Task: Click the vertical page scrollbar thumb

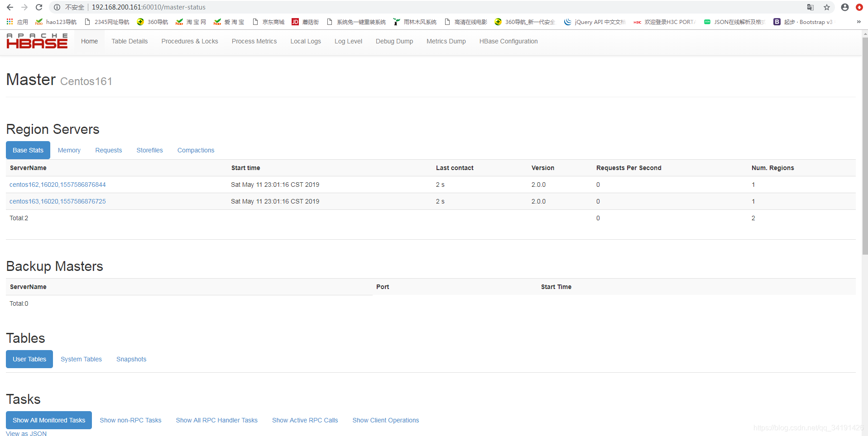Action: coord(865,146)
